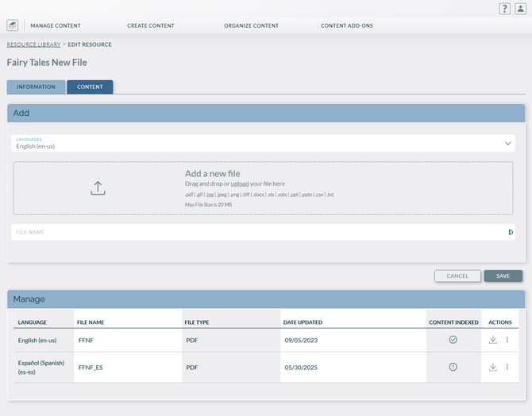Image resolution: width=532 pixels, height=416 pixels.
Task: Click the indexed checkmark icon for FFNF
Action: click(453, 340)
